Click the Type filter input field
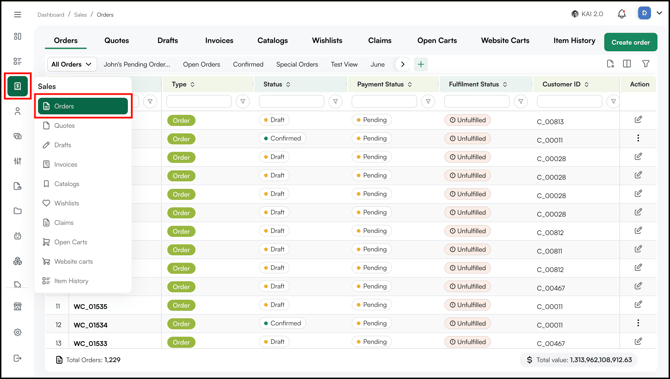The width and height of the screenshot is (670, 379). click(199, 101)
